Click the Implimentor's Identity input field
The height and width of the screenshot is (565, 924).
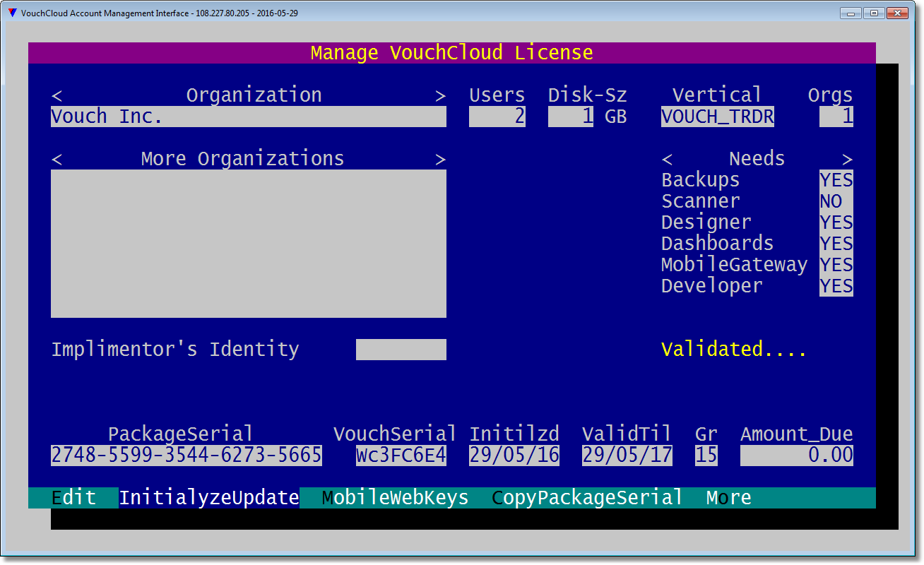coord(401,350)
